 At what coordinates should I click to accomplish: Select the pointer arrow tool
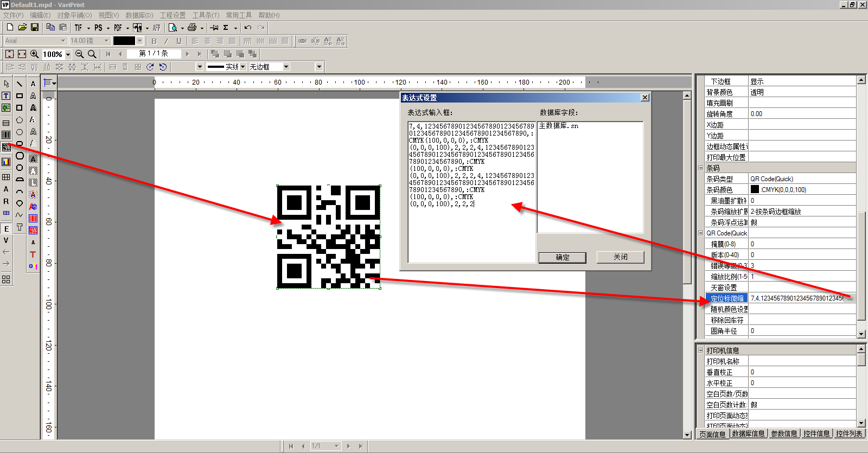[x=6, y=84]
